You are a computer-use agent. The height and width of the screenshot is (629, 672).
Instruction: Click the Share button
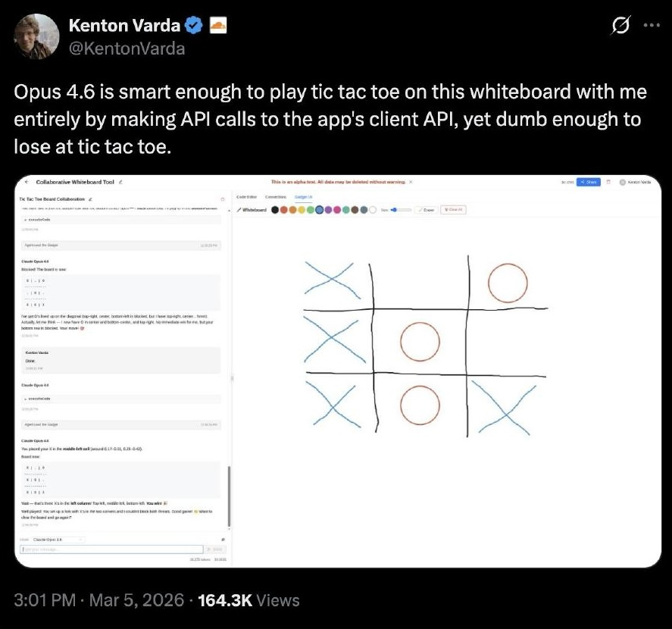[587, 182]
